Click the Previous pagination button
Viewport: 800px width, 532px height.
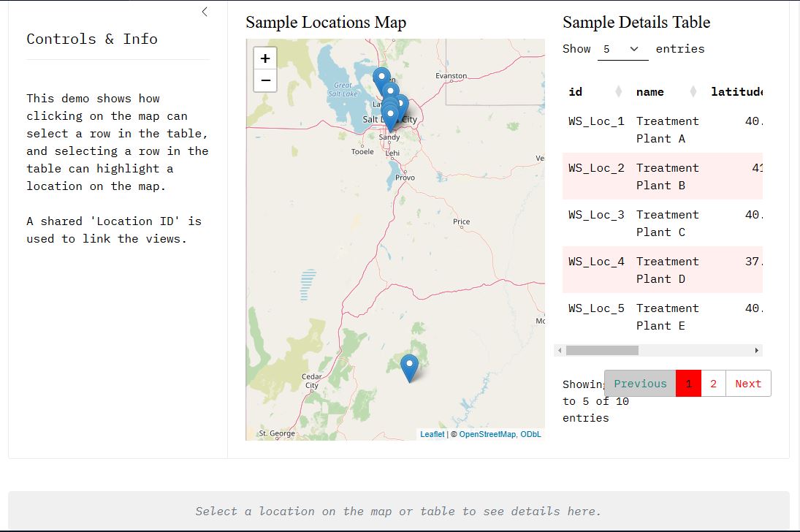click(x=640, y=384)
